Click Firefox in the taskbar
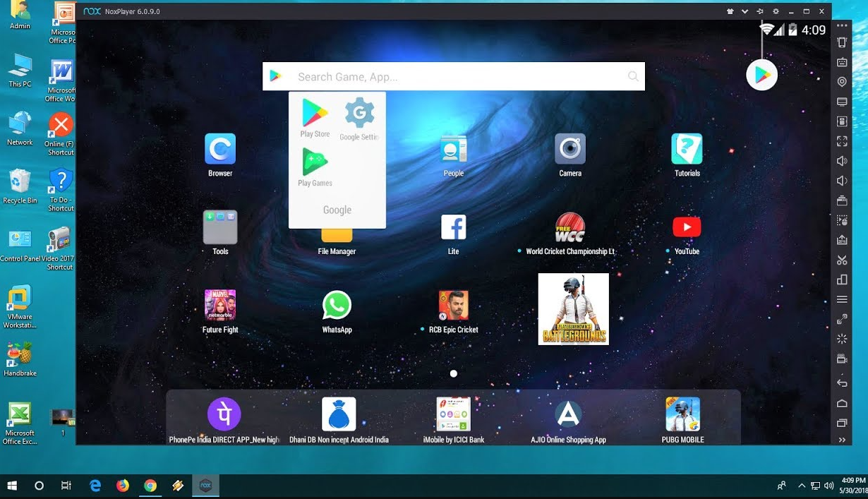This screenshot has height=499, width=868. pos(123,486)
